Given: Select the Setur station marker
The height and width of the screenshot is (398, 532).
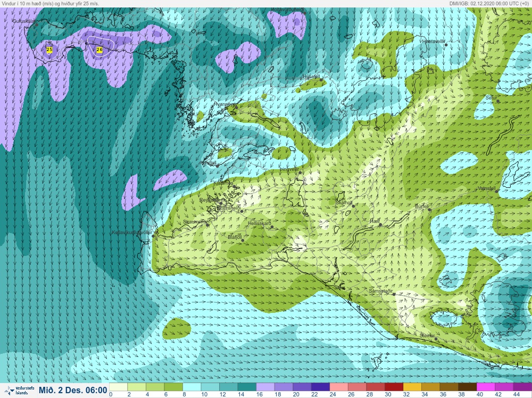Looking at the screenshot, I should [498, 101].
